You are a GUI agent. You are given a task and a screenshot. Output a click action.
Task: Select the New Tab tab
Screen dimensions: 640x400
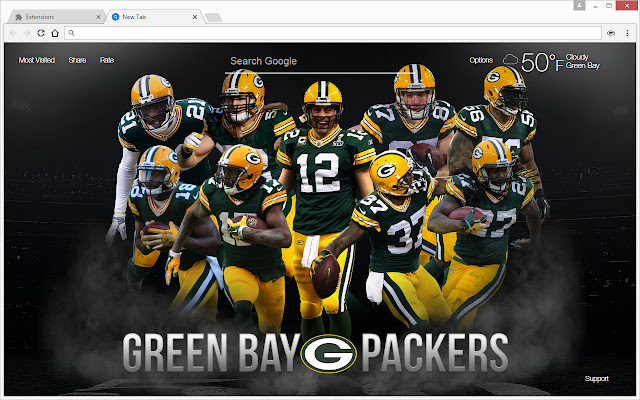(x=155, y=17)
